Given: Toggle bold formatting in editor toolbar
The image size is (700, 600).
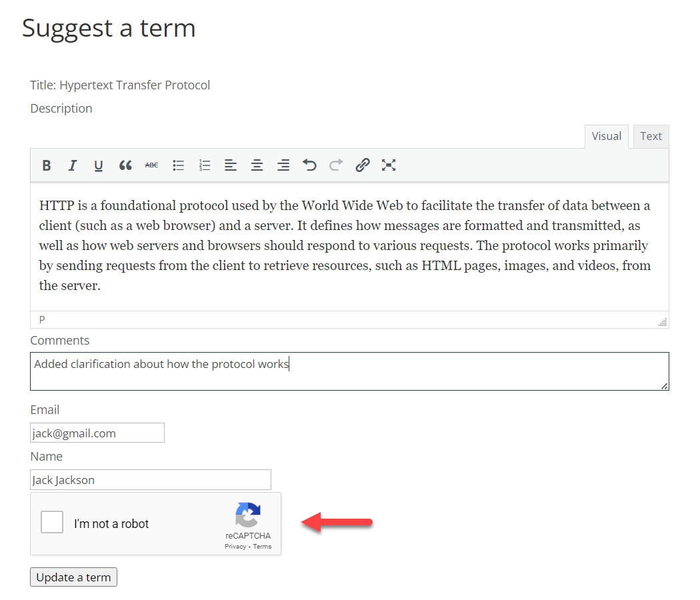Looking at the screenshot, I should (47, 165).
